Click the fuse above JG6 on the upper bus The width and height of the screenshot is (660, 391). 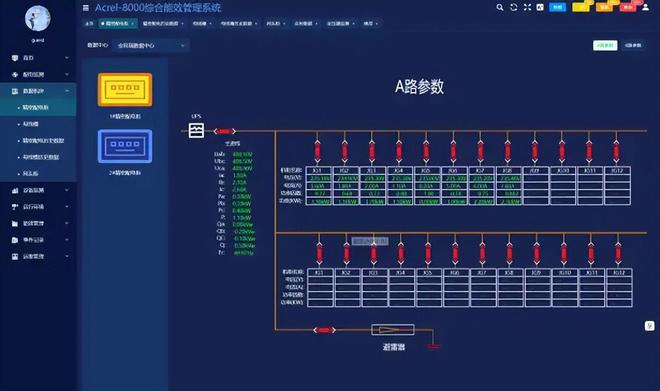coord(453,151)
